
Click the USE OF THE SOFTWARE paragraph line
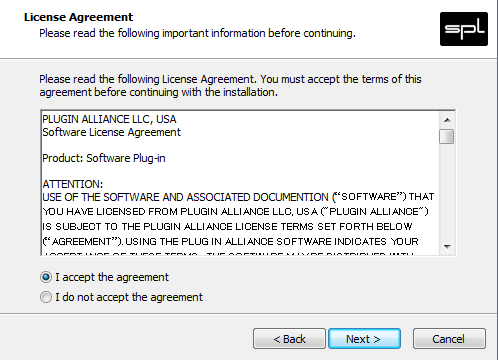coord(238,197)
